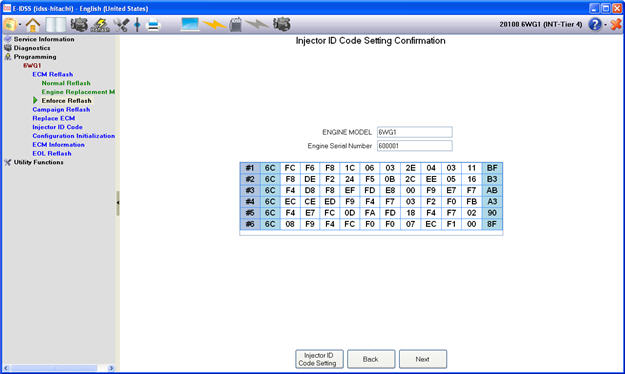Open the wrench utility tools icon
625x374 pixels.
pyautogui.click(x=121, y=25)
